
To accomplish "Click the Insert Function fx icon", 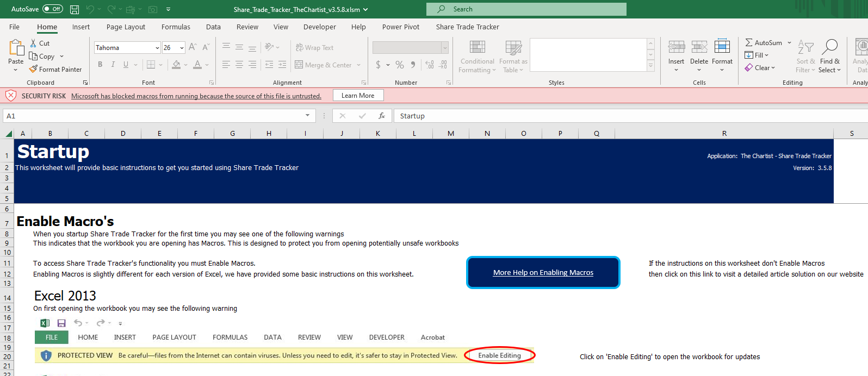I will click(382, 116).
